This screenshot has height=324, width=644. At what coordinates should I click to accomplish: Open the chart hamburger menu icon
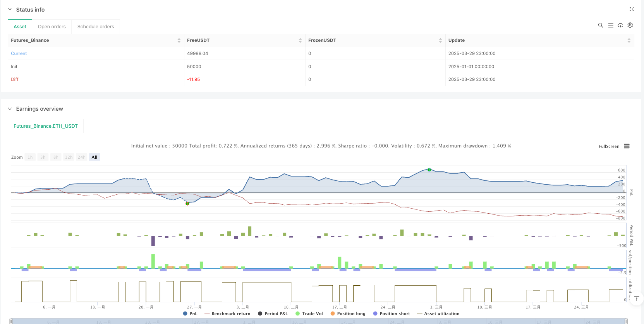[627, 146]
